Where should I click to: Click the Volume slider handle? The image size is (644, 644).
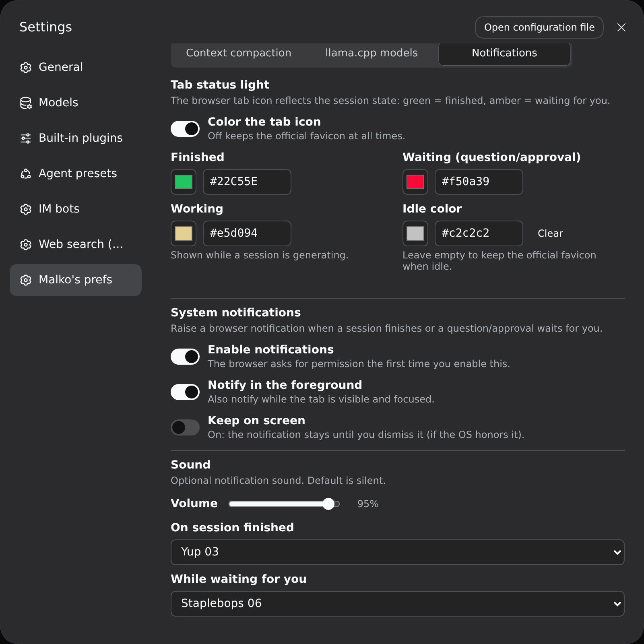pos(328,504)
